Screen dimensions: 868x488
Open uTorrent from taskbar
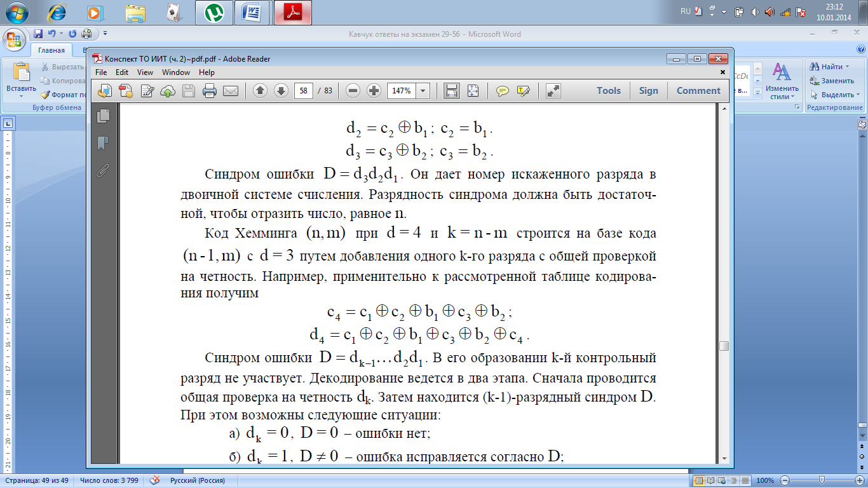coord(214,12)
